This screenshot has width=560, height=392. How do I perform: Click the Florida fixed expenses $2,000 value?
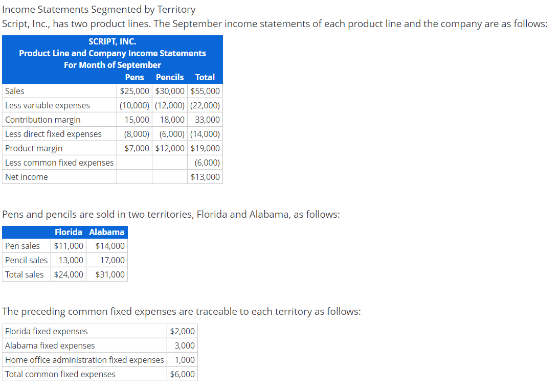point(183,331)
